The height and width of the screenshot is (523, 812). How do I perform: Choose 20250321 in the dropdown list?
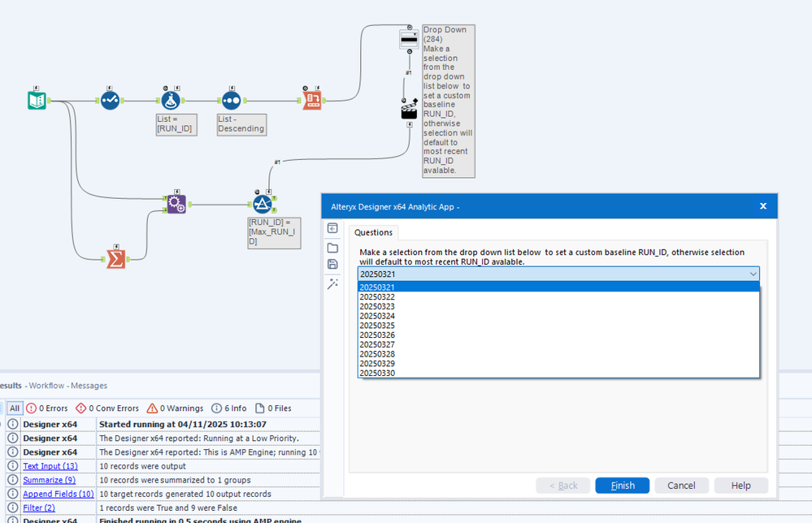558,287
